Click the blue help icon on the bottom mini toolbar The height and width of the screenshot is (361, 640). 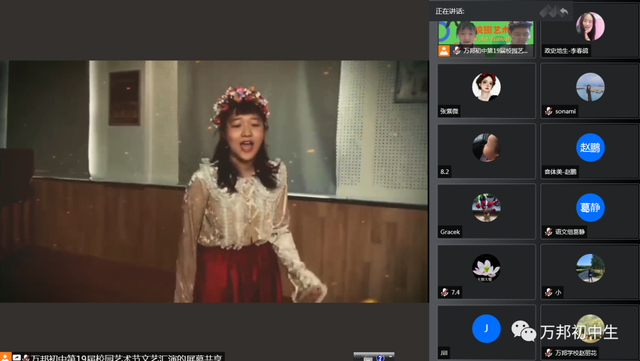pyautogui.click(x=380, y=358)
